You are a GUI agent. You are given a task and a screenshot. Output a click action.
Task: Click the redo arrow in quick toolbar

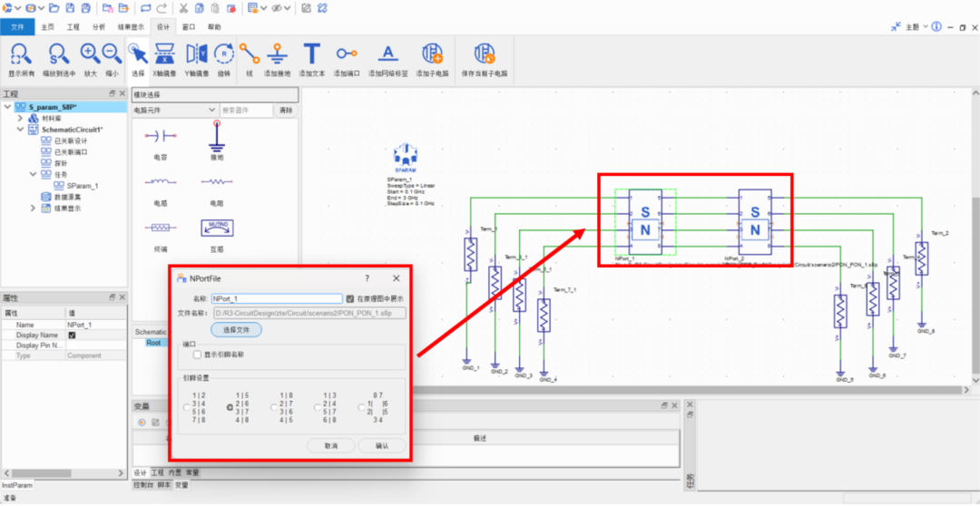tap(162, 8)
